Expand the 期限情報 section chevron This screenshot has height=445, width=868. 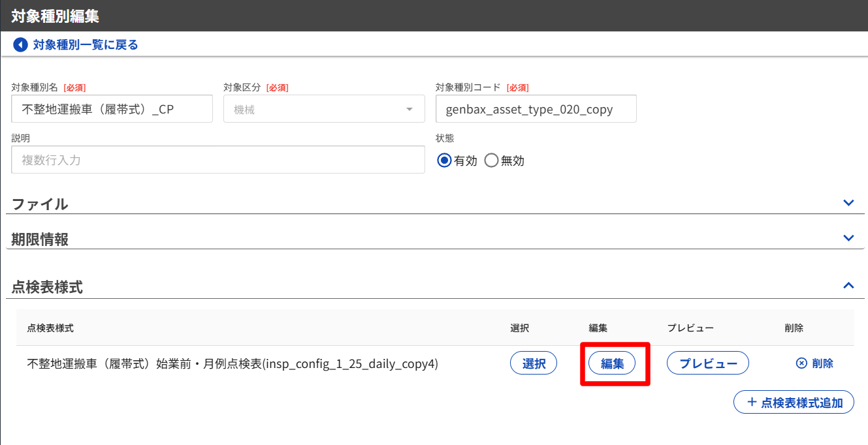[848, 238]
